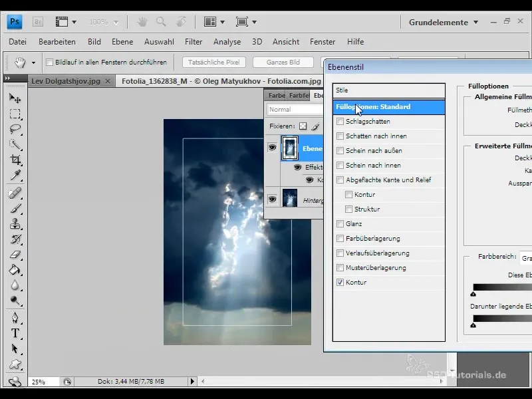Viewport: 532px width, 399px height.
Task: Enable the Schein nach innen checkbox
Action: pyautogui.click(x=340, y=165)
